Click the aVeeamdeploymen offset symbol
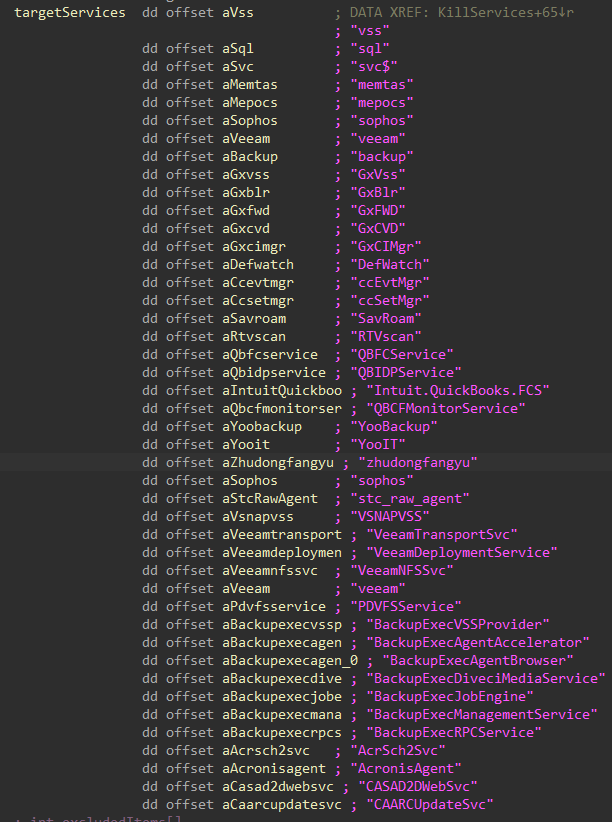The image size is (612, 822). tap(282, 553)
